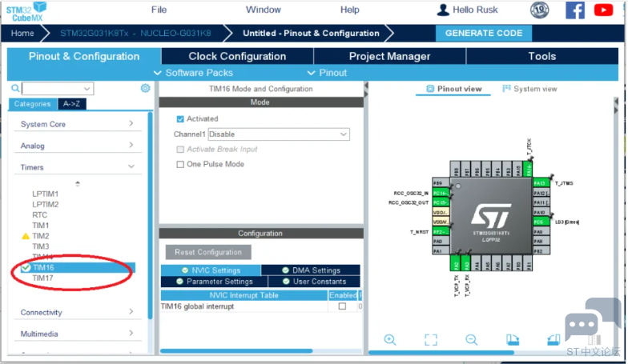The width and height of the screenshot is (628, 364).
Task: Enable the TIM16 global interrupt checkbox
Action: (x=342, y=306)
